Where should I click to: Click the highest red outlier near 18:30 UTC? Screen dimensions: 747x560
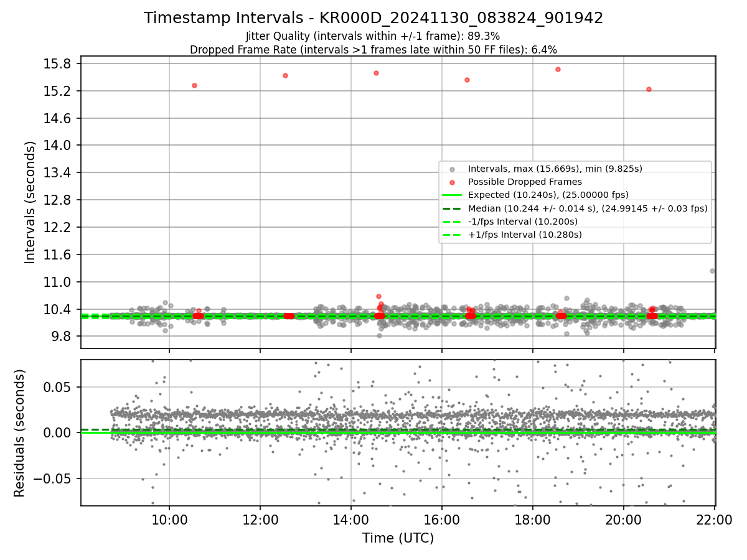click(x=558, y=69)
